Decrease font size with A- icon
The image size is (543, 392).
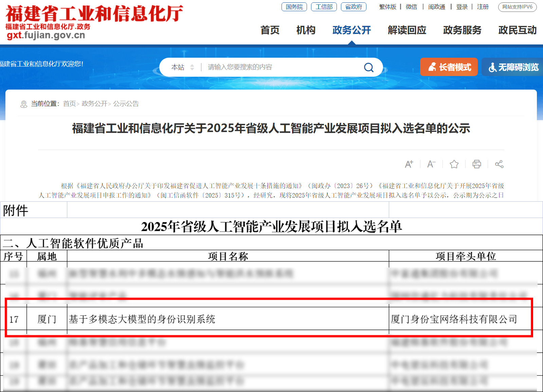(x=431, y=164)
